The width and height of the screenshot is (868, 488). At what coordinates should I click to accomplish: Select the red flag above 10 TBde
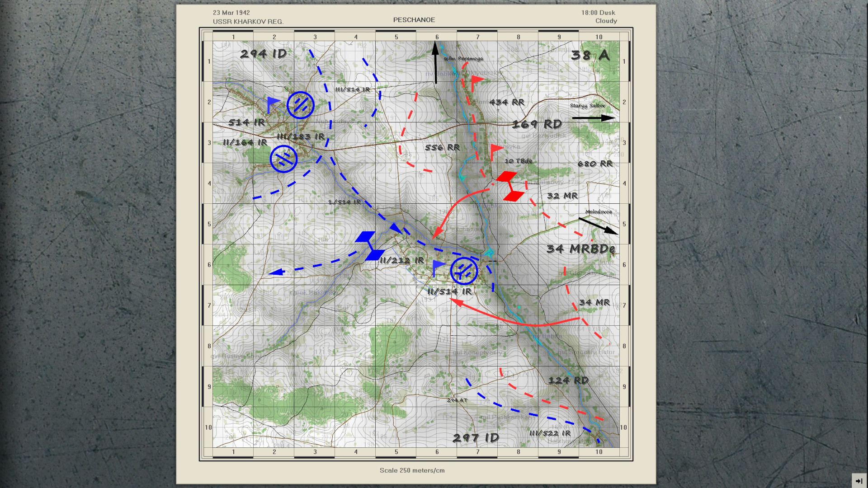495,148
